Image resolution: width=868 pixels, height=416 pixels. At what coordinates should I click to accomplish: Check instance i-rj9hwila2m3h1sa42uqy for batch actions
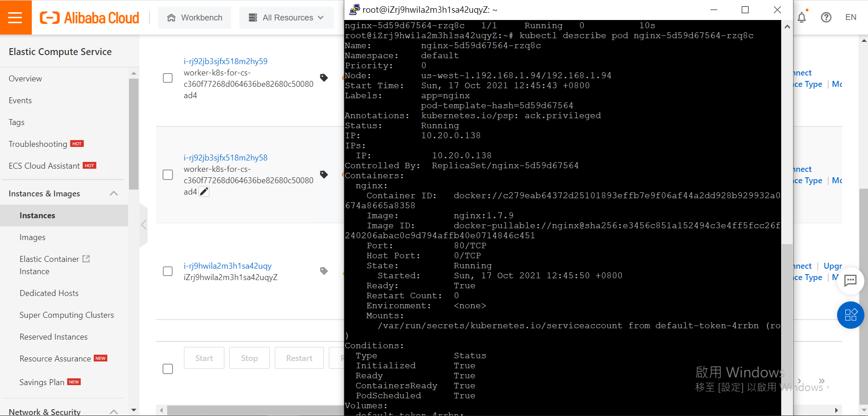[x=167, y=271]
